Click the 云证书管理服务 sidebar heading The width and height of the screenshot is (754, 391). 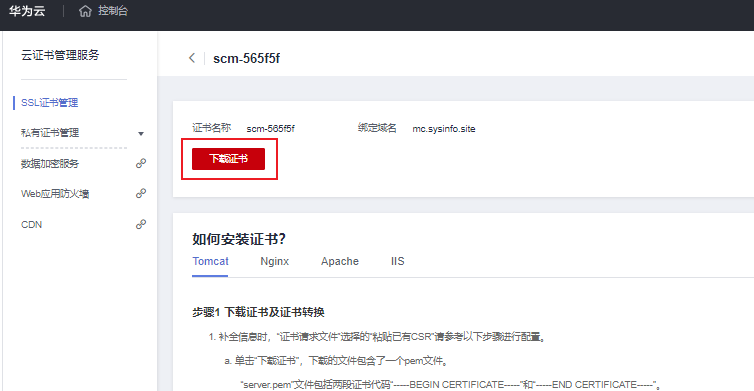coord(60,55)
